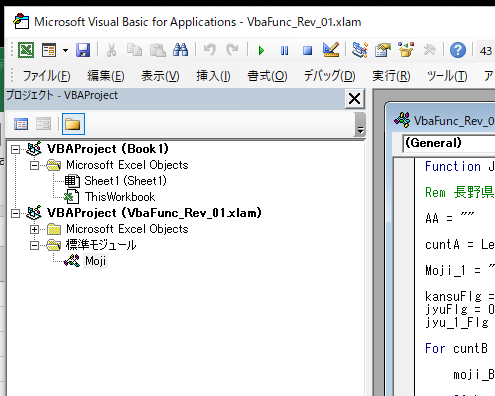Click the AA = "" code line
The height and width of the screenshot is (396, 495).
[449, 218]
